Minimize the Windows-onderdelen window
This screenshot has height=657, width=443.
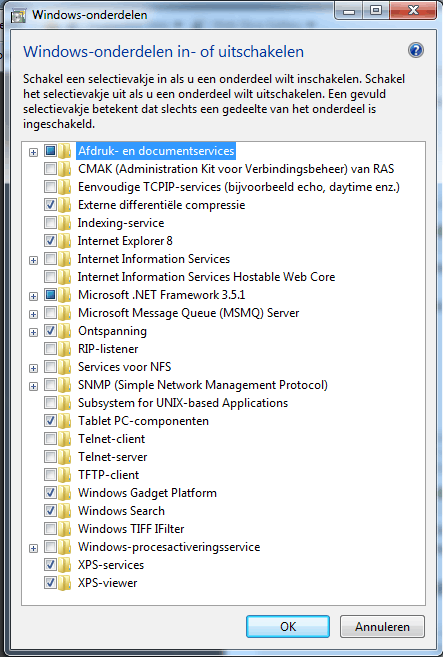(x=349, y=10)
